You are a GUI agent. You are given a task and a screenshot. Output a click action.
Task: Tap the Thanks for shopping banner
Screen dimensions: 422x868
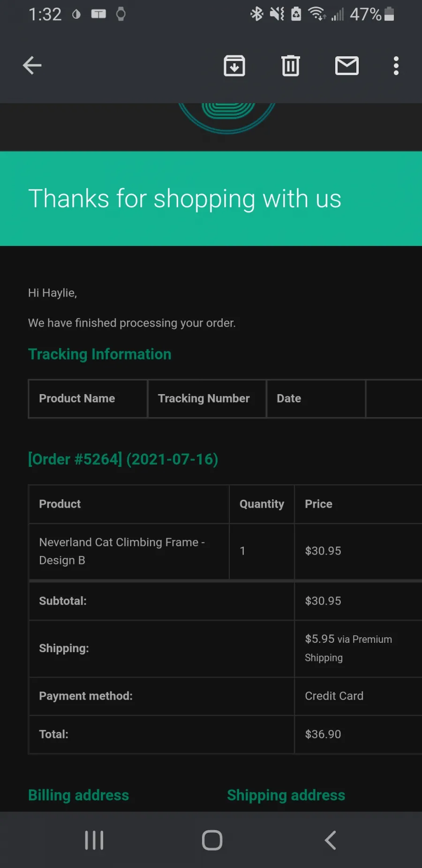pyautogui.click(x=211, y=198)
